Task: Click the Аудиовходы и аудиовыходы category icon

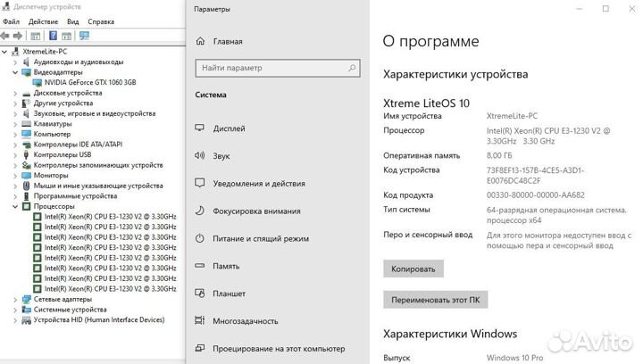Action: click(26, 62)
